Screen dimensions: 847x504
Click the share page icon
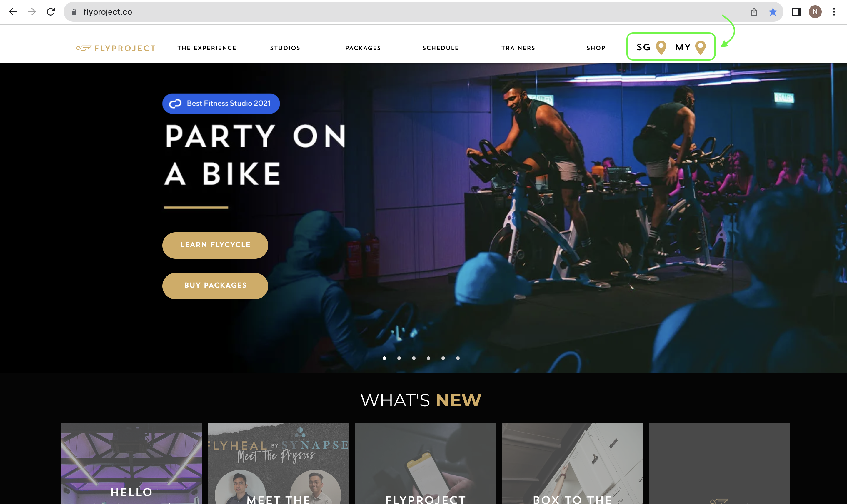point(754,12)
